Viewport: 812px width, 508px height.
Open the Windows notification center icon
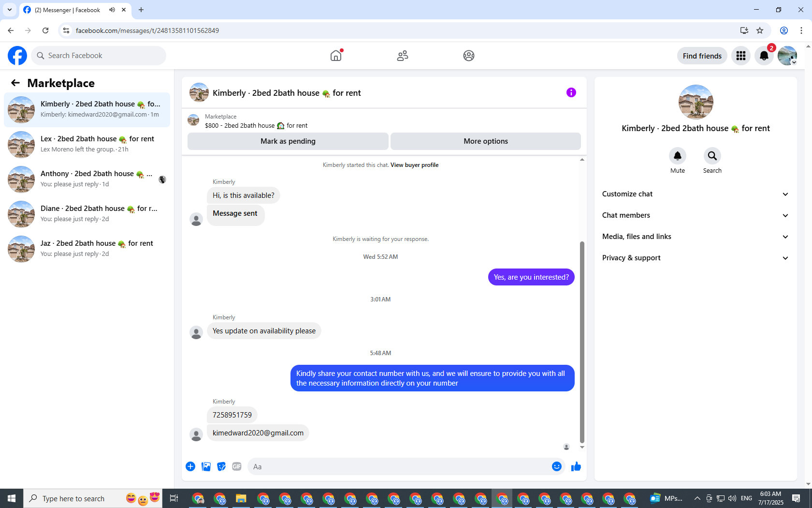[x=796, y=498]
